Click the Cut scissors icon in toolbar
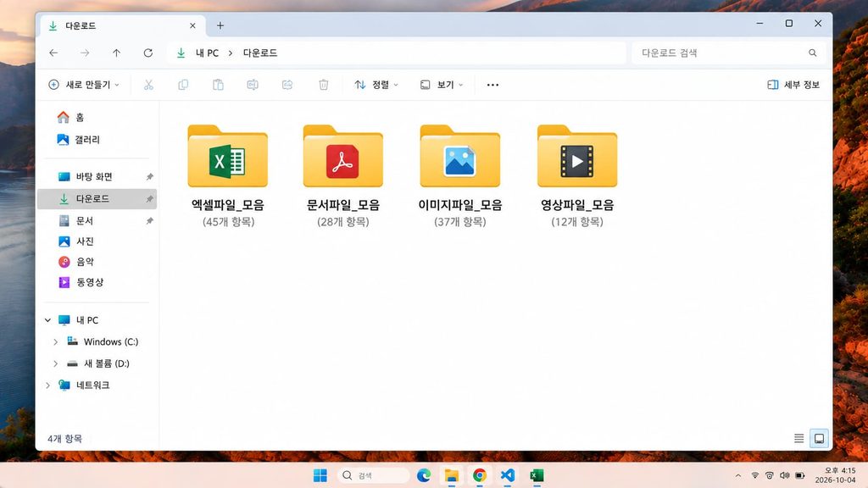The image size is (868, 488). (x=148, y=85)
